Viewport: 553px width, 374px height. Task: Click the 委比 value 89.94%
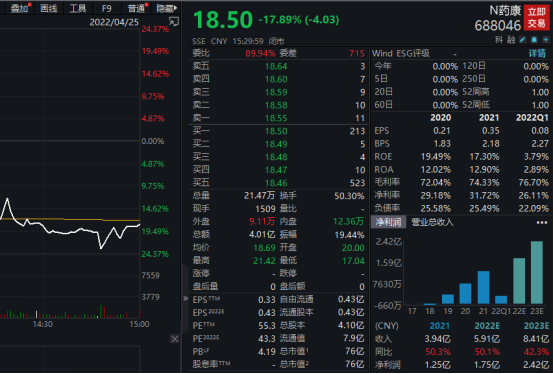[260, 53]
